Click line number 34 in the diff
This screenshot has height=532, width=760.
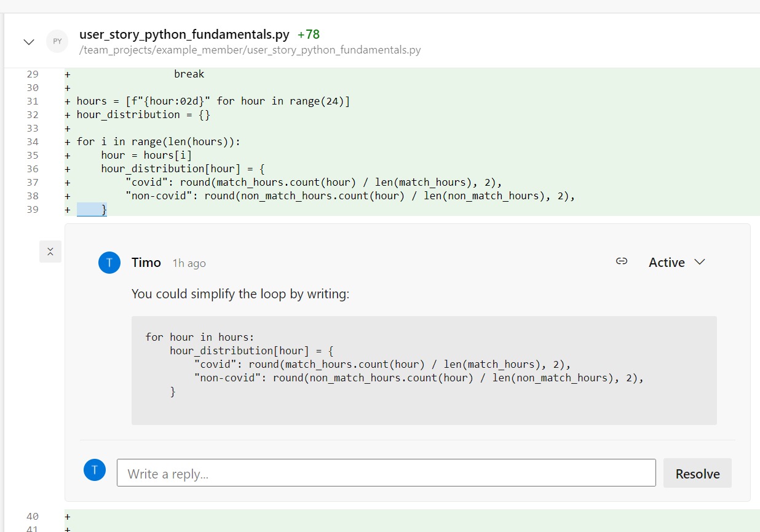click(x=33, y=141)
